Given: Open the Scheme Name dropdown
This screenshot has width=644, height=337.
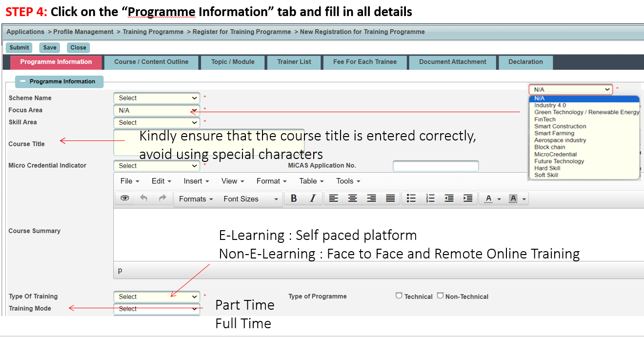Looking at the screenshot, I should tap(156, 98).
